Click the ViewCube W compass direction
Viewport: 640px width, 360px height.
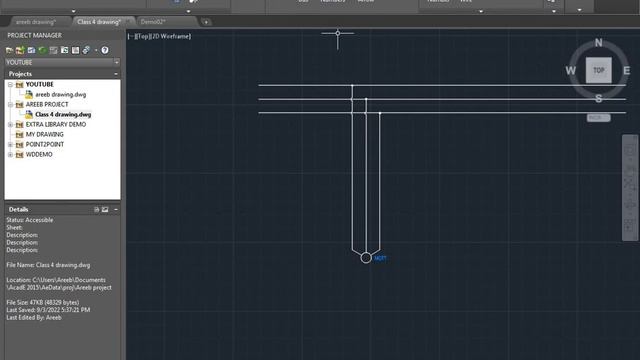click(571, 71)
